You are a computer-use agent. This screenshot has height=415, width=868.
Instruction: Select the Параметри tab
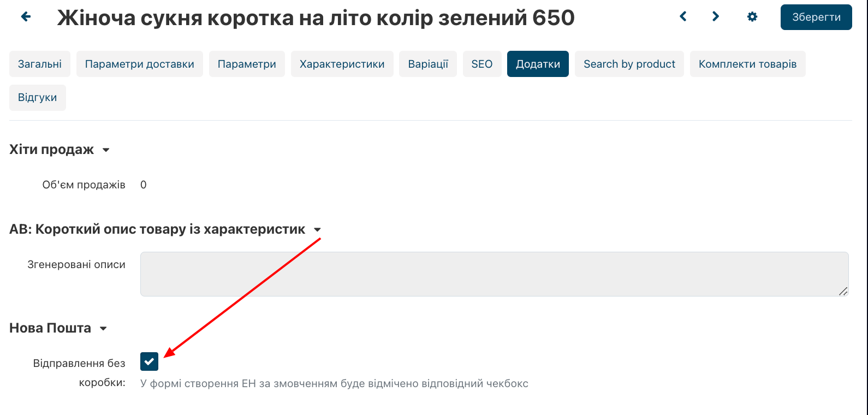pos(247,64)
